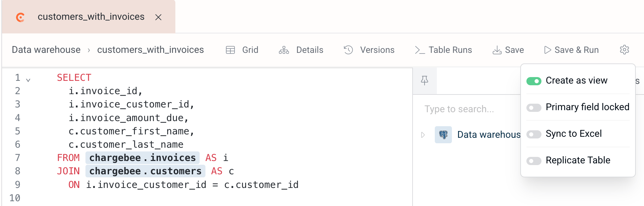Save the query
This screenshot has height=206, width=644.
point(508,50)
